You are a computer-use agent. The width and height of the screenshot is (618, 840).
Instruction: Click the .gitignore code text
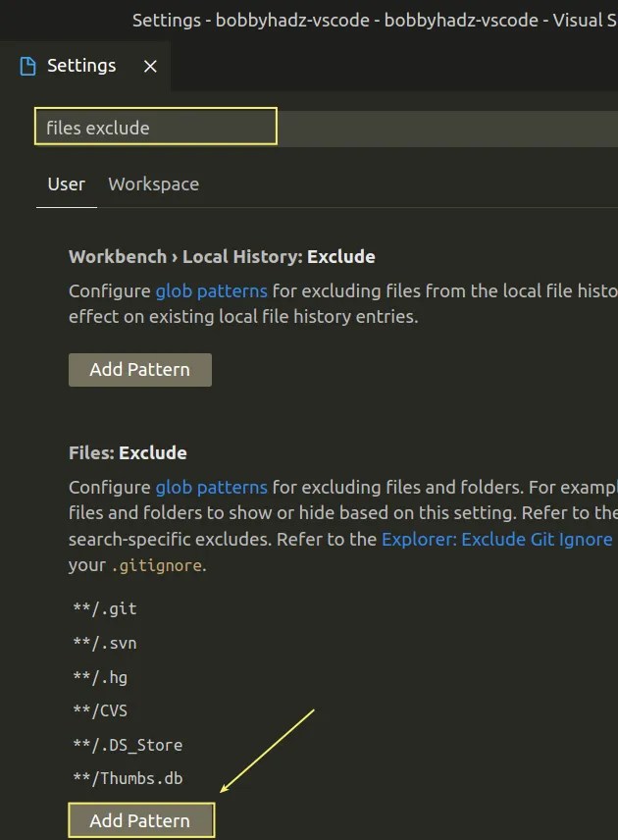[157, 565]
